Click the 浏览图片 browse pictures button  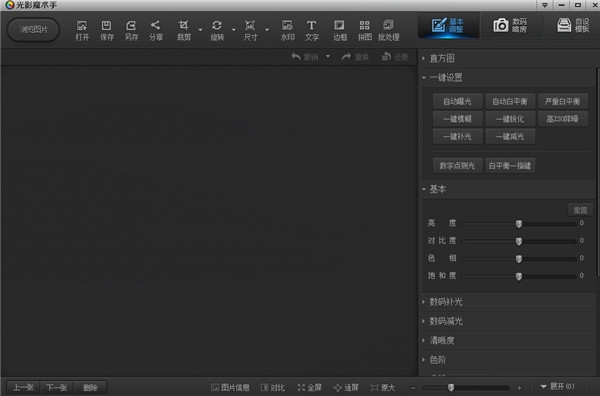tap(33, 29)
